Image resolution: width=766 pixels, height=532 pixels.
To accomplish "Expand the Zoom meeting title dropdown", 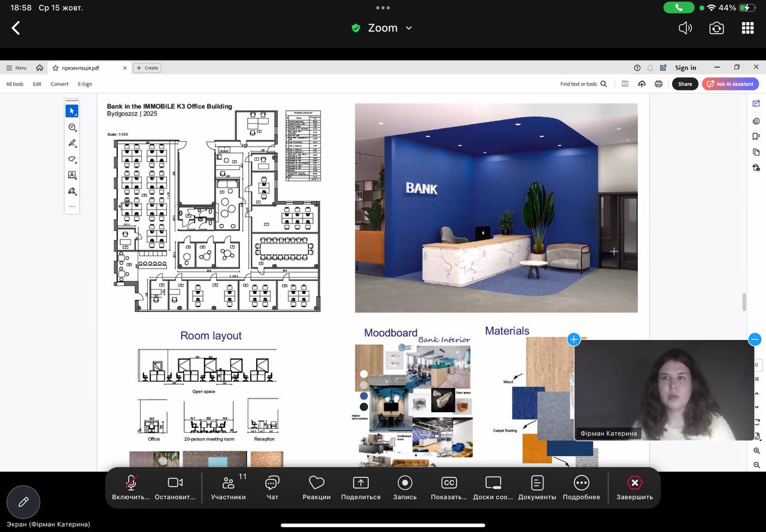I will coord(409,28).
